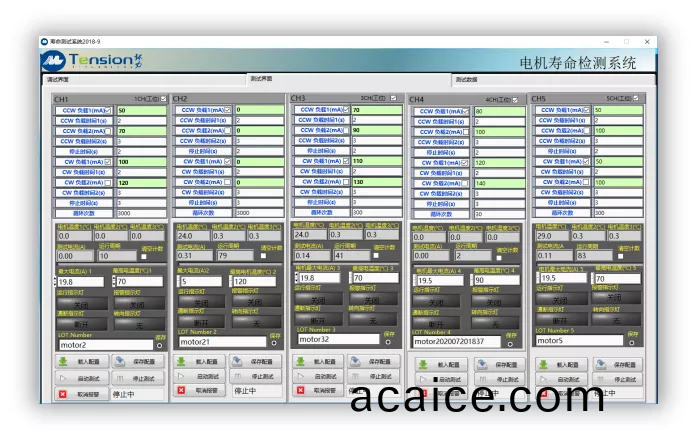Viewport: 697px width, 441px height.
Task: Start the CH4 test
Action: (441, 379)
